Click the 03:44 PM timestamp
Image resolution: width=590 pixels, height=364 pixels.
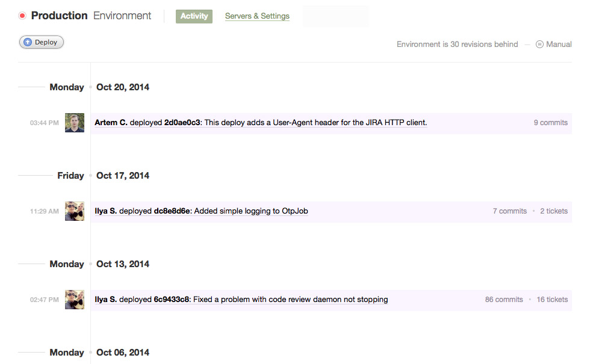point(45,123)
